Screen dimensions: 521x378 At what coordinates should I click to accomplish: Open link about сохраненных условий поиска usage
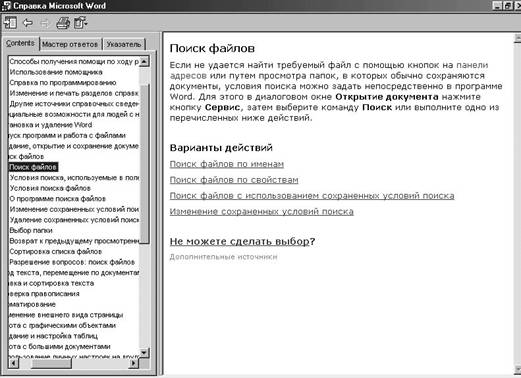coord(312,196)
